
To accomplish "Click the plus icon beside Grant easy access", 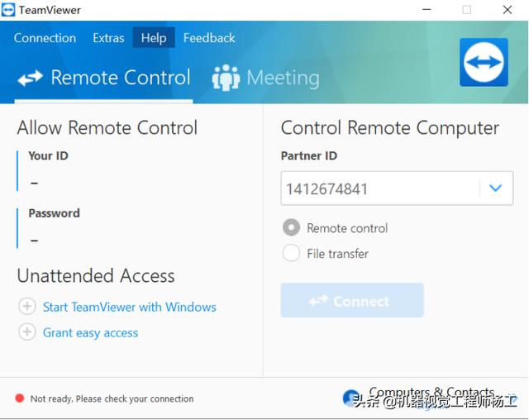I will tap(27, 332).
